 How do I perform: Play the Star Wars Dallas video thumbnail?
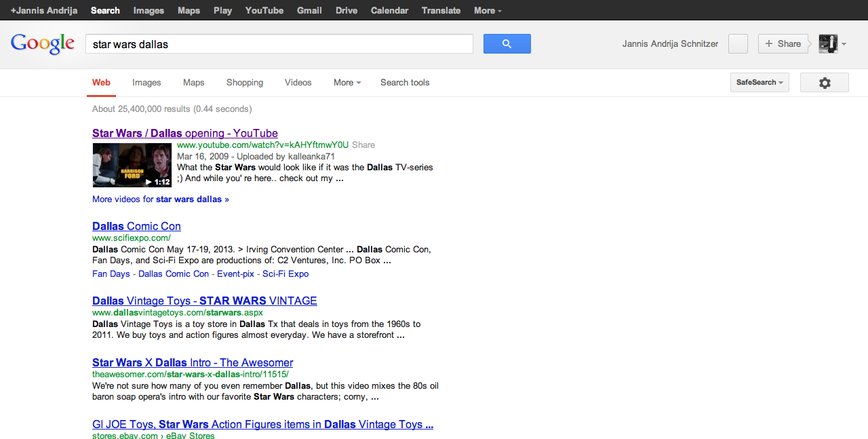coord(132,165)
